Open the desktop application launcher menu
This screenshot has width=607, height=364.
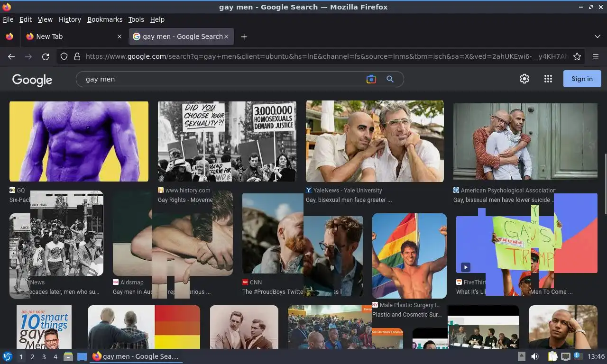coord(8,356)
